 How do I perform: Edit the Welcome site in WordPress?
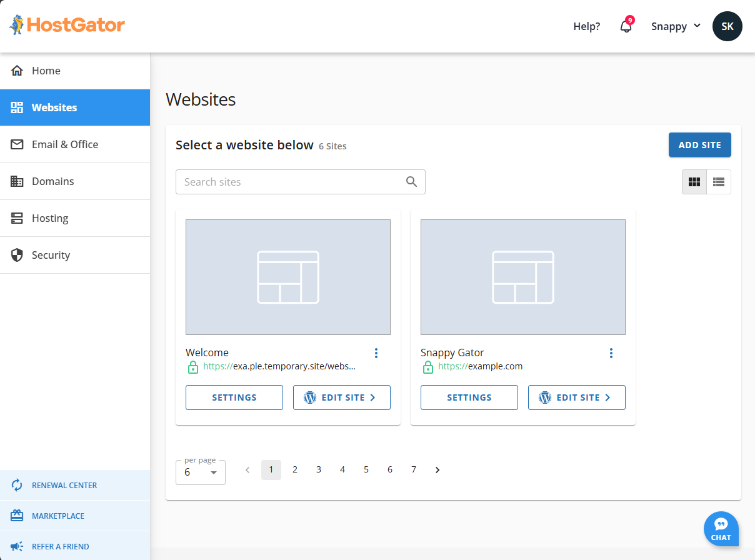pyautogui.click(x=341, y=397)
